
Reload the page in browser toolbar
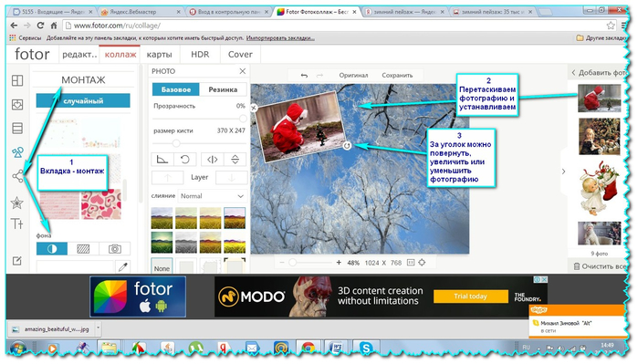(40, 26)
